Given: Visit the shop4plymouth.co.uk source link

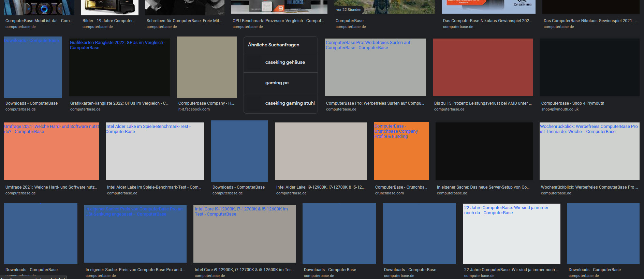Looking at the screenshot, I should pos(560,109).
